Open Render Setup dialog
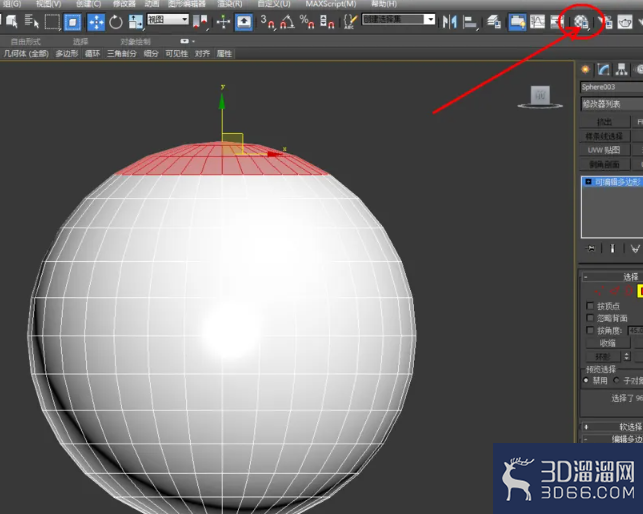 point(605,22)
